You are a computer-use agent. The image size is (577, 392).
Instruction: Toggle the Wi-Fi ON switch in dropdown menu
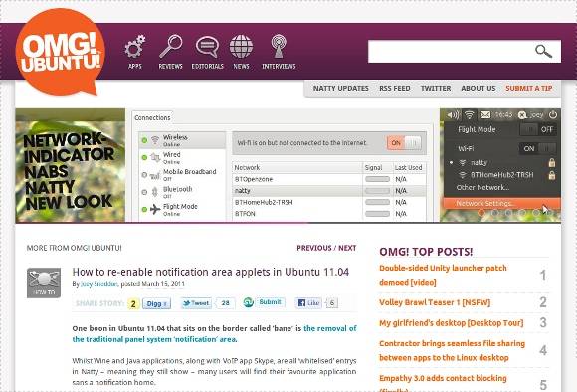(x=538, y=148)
